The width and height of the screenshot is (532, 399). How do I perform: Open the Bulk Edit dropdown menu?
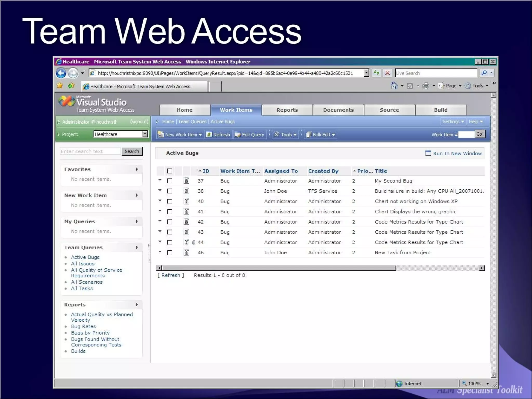tap(333, 135)
